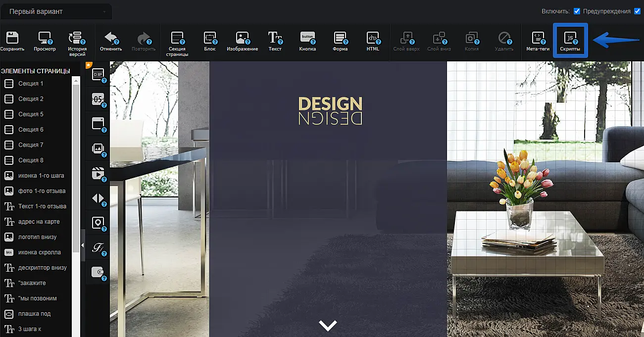
Task: Undo last action with Отменить
Action: (111, 41)
